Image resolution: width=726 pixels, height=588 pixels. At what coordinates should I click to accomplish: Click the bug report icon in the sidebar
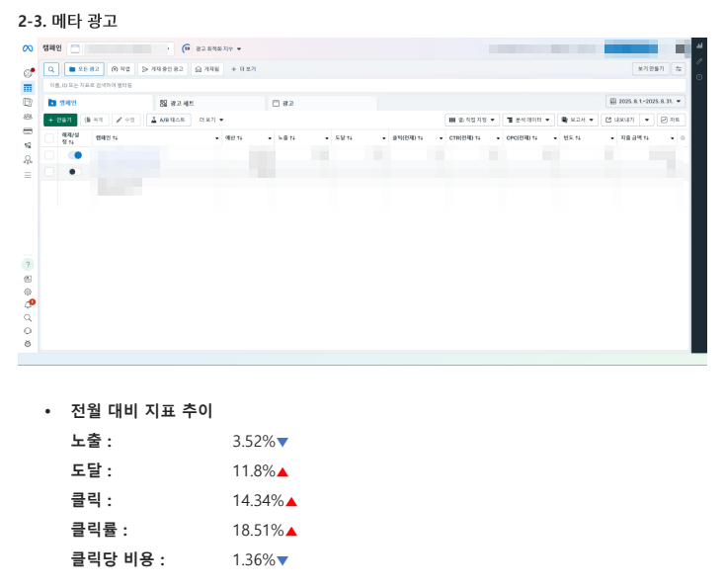pyautogui.click(x=28, y=343)
